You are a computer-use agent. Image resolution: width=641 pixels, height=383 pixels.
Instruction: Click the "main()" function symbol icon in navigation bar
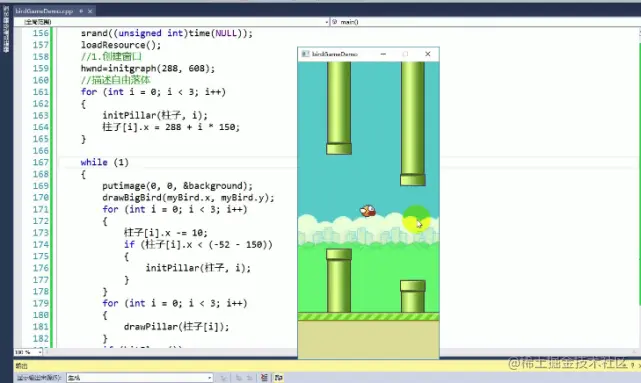[334, 22]
